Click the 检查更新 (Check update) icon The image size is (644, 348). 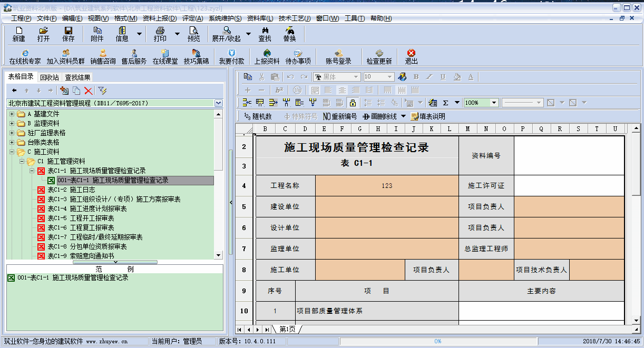(x=379, y=57)
